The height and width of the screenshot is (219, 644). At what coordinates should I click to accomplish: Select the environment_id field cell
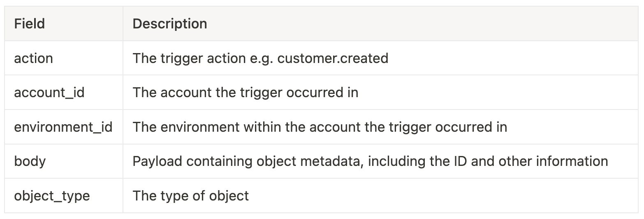click(x=63, y=127)
